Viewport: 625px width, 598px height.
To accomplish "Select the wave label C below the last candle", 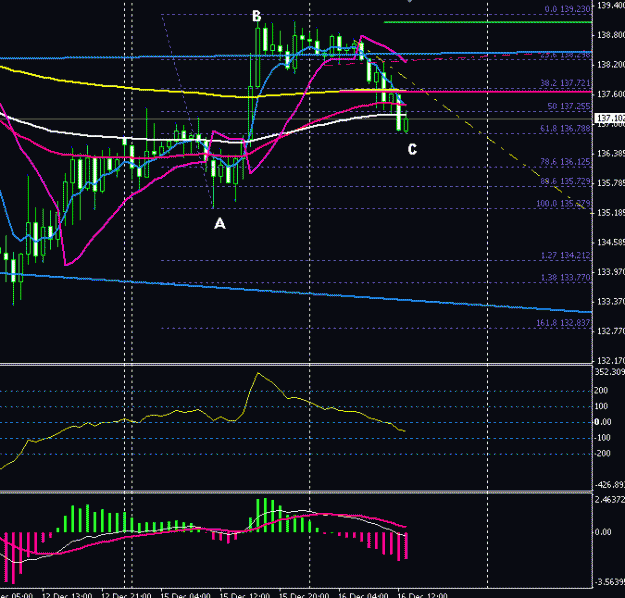I will pyautogui.click(x=412, y=150).
